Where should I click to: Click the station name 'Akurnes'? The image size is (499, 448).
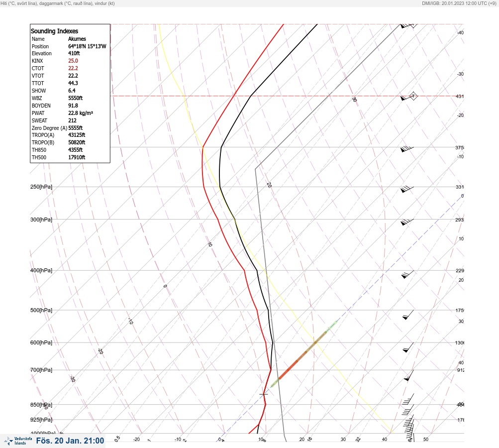click(x=77, y=39)
